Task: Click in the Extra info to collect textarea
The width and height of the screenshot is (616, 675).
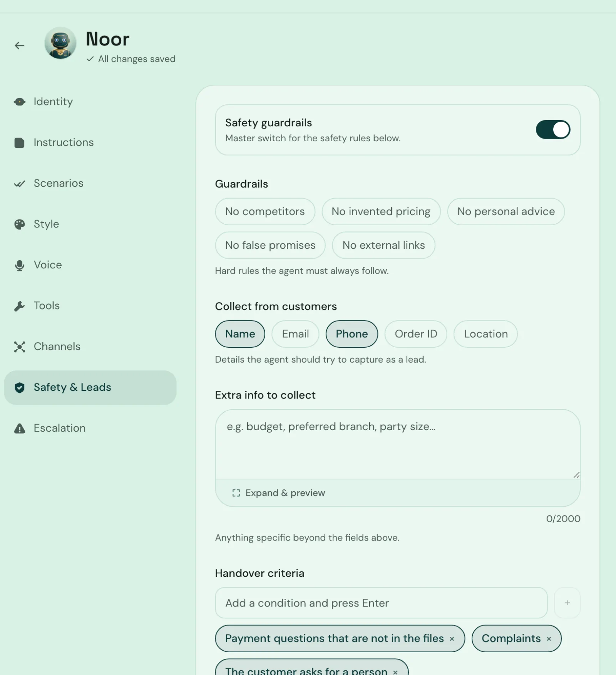Action: [x=398, y=444]
